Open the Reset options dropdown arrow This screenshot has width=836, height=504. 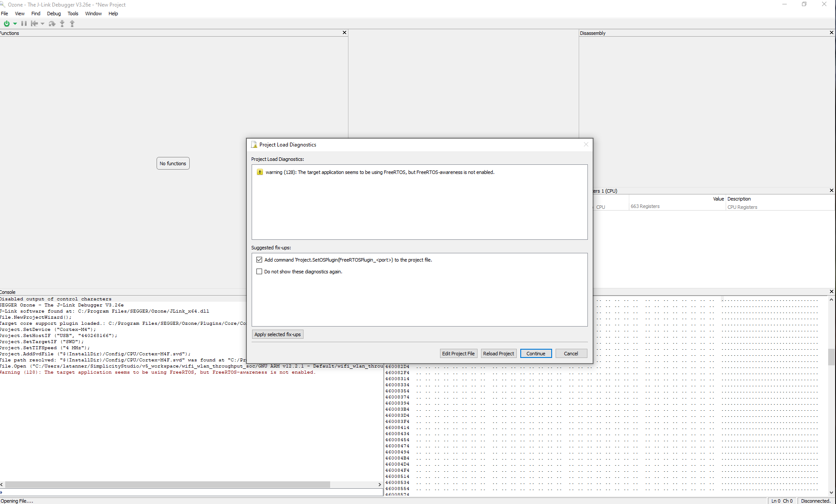click(42, 24)
